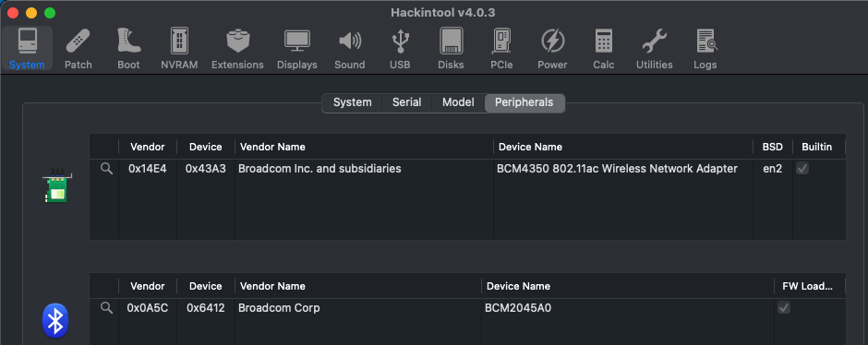
Task: Click the Device header in the network table
Action: click(x=205, y=147)
